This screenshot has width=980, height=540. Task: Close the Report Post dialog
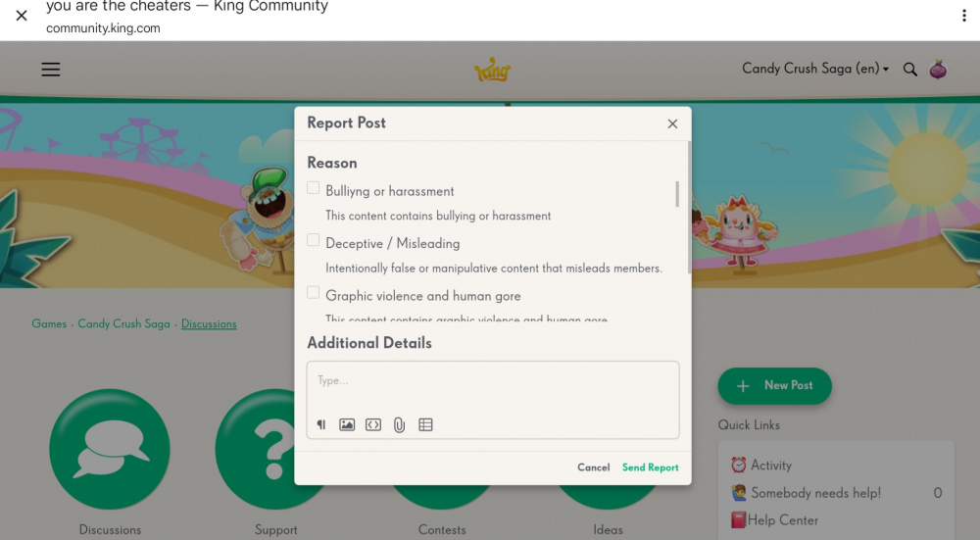point(672,123)
